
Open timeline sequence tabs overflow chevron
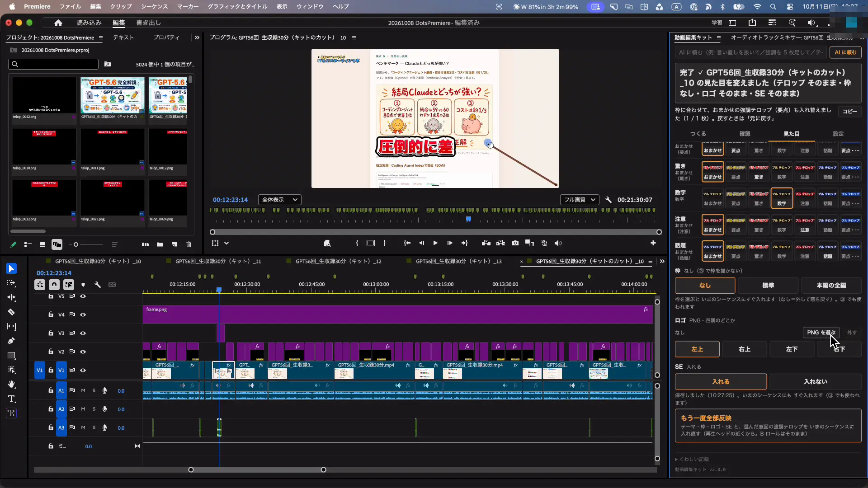pyautogui.click(x=662, y=261)
